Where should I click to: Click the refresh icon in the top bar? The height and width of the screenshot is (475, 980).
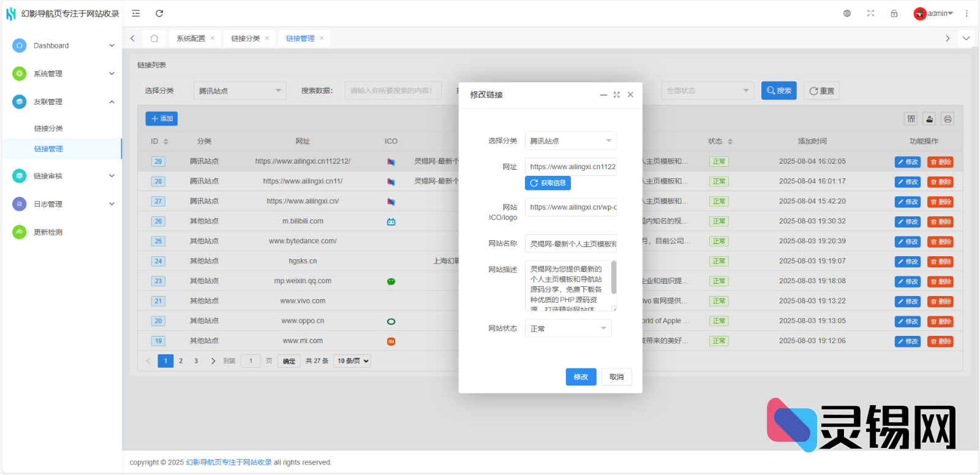(x=159, y=13)
